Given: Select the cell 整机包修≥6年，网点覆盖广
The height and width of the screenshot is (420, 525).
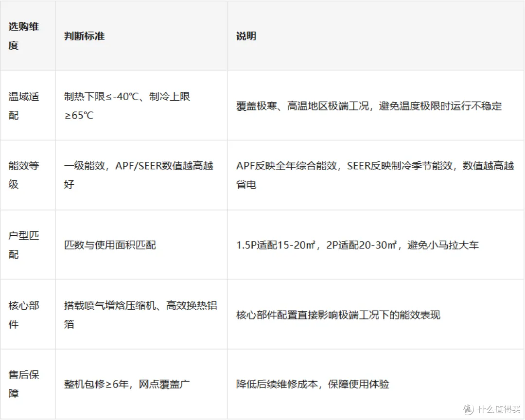Looking at the screenshot, I should [x=141, y=384].
